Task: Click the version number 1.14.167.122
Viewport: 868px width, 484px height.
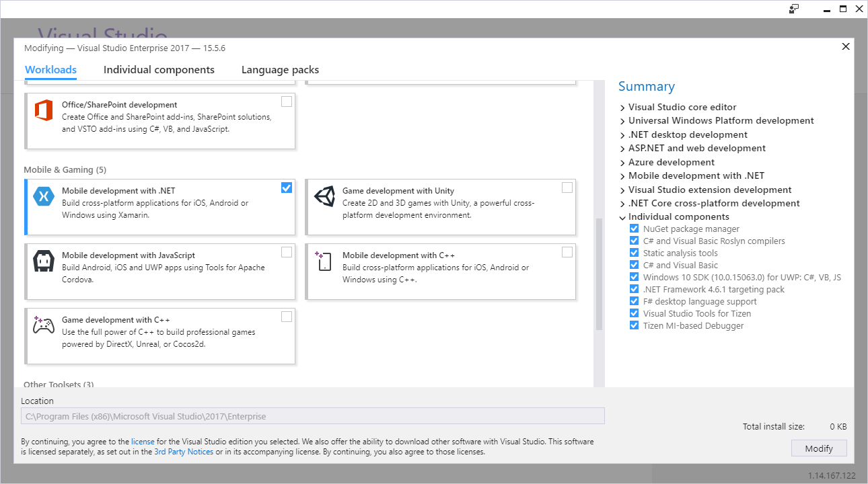Action: coord(832,476)
